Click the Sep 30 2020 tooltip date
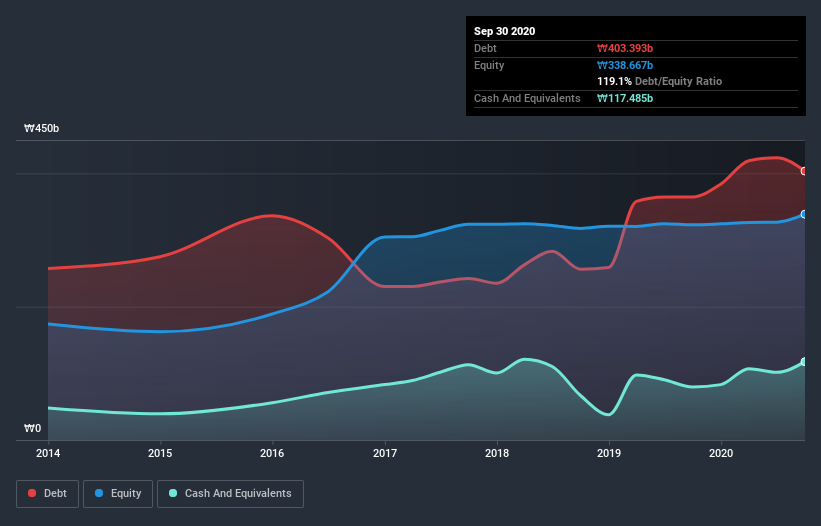 (504, 31)
